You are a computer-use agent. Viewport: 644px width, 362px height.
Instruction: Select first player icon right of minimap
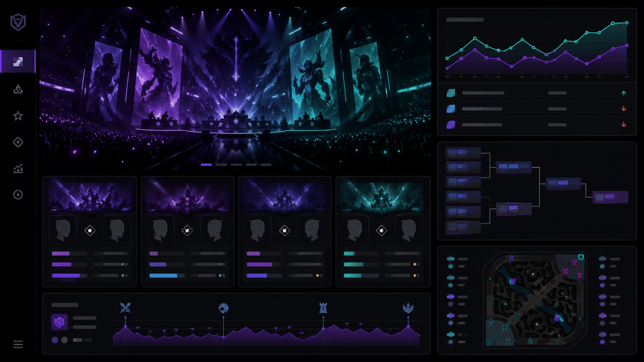tap(603, 259)
